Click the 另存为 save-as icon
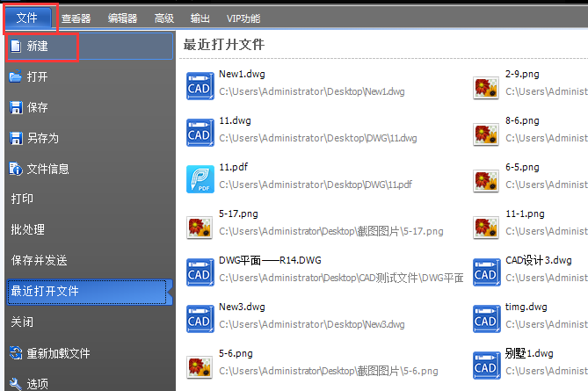 [x=16, y=138]
